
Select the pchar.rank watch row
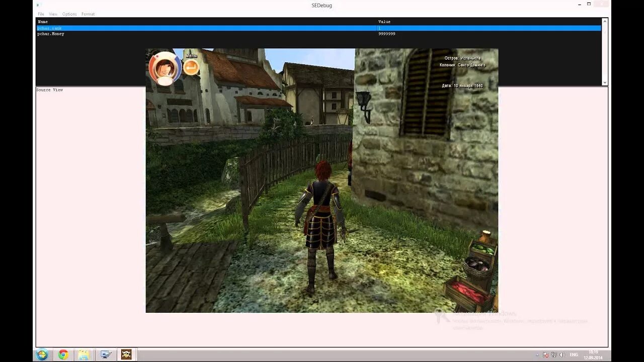(x=319, y=28)
